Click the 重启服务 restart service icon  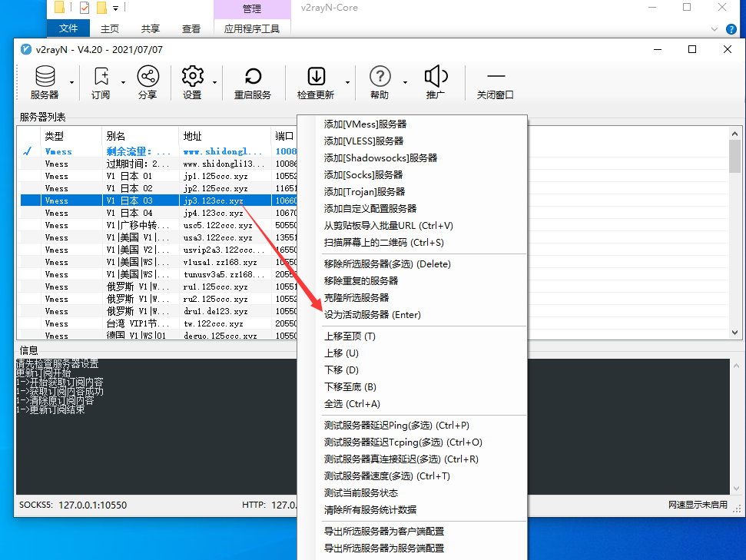pos(253,82)
